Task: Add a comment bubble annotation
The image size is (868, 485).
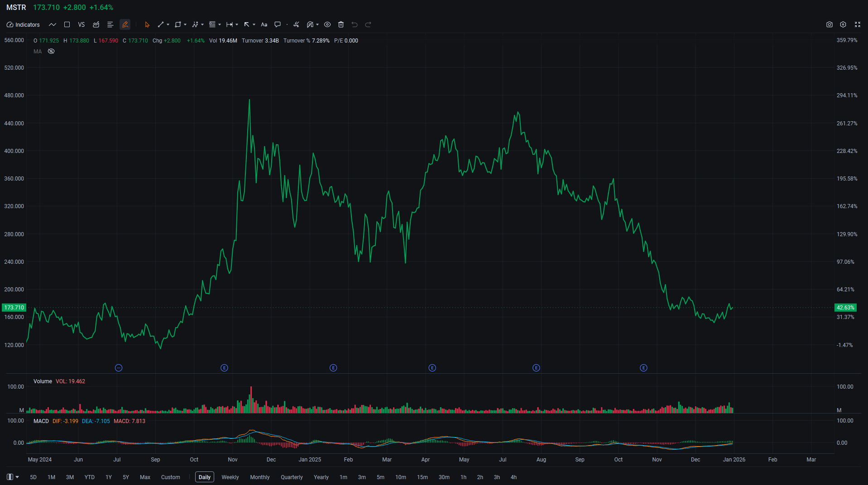Action: coord(278,25)
